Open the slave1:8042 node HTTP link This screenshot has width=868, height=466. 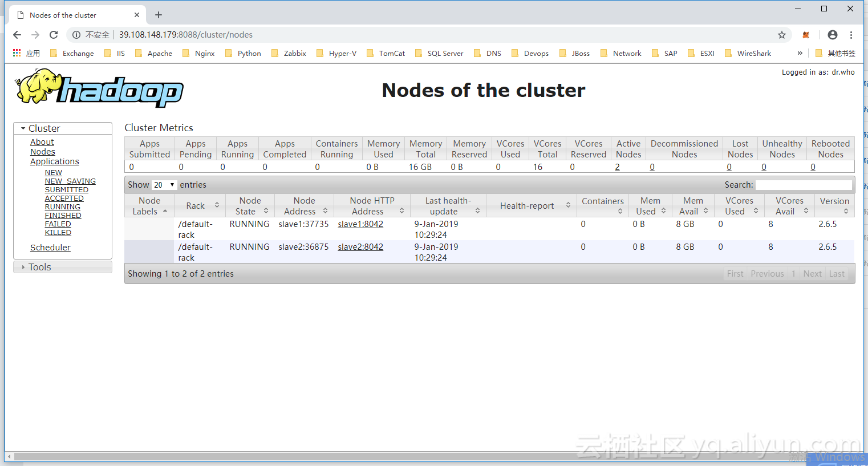[360, 224]
